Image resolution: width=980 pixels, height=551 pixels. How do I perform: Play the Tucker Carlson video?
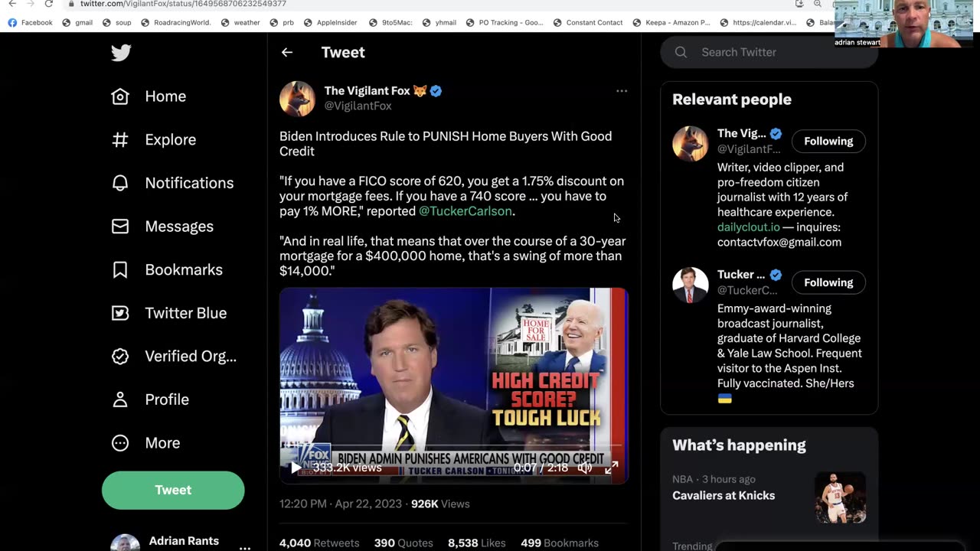pos(296,468)
